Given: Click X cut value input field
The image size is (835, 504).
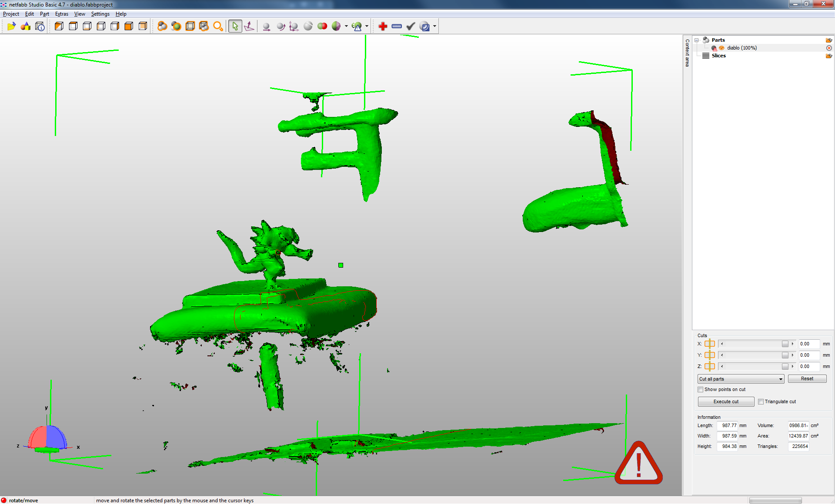Looking at the screenshot, I should click(809, 344).
